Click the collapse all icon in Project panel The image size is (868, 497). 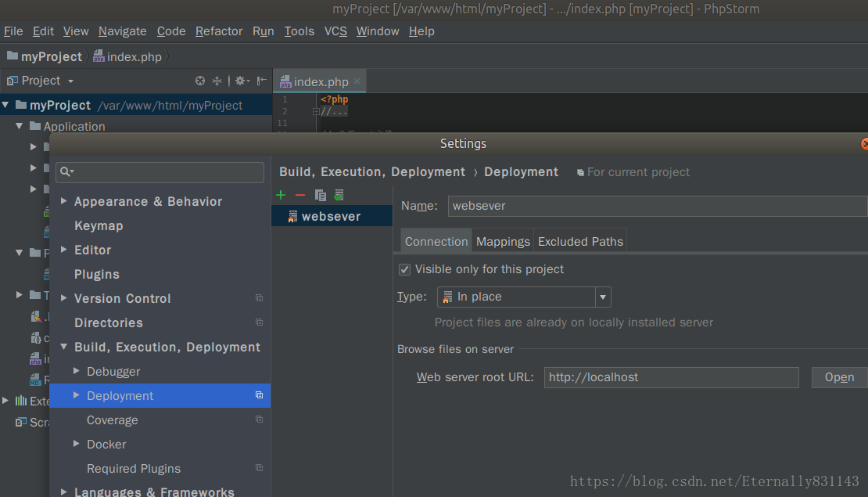(217, 81)
